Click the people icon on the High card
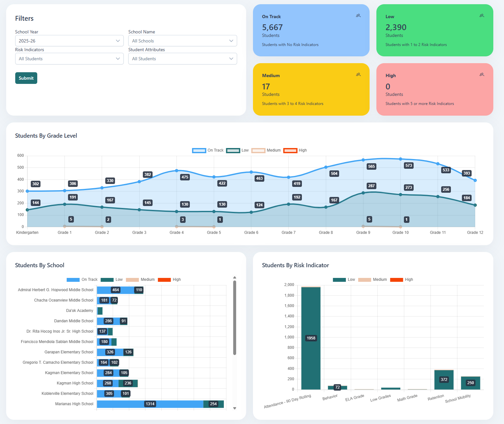The image size is (504, 424). coord(482,74)
